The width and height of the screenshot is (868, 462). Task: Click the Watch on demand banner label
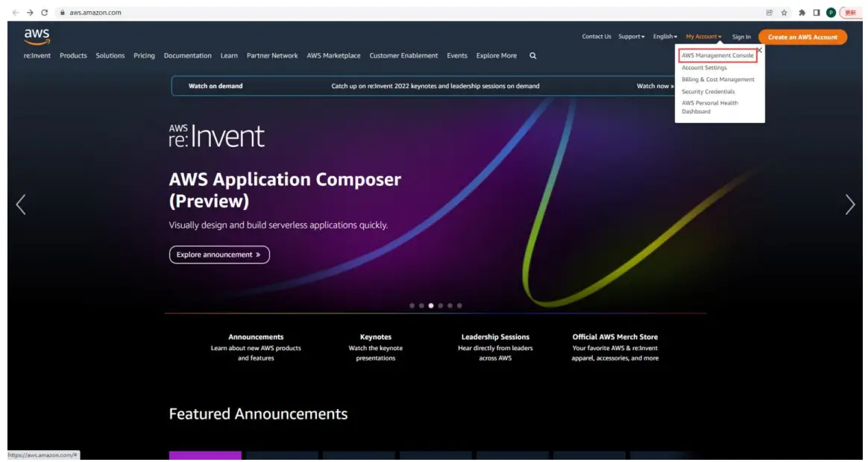coord(216,86)
